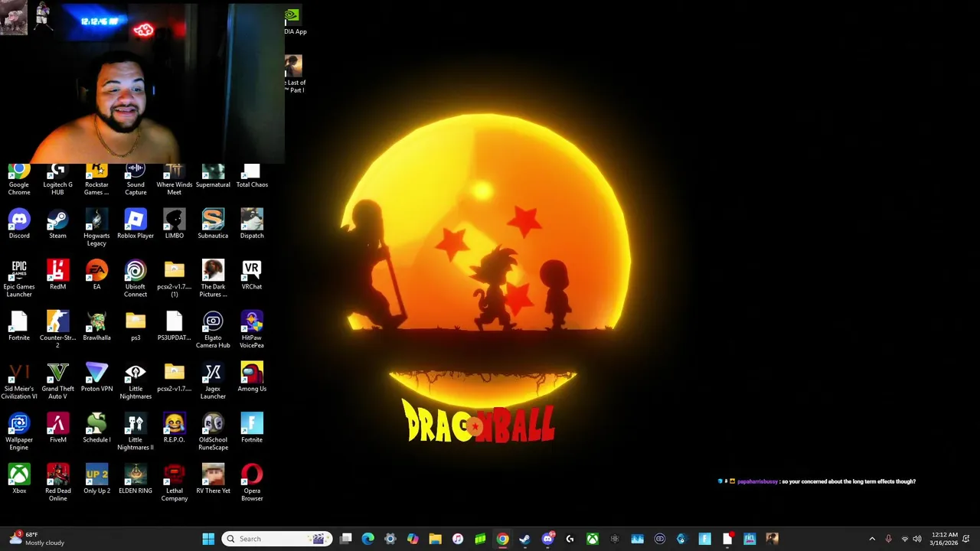
Task: Open RV There Yet shortcut
Action: pos(213,480)
